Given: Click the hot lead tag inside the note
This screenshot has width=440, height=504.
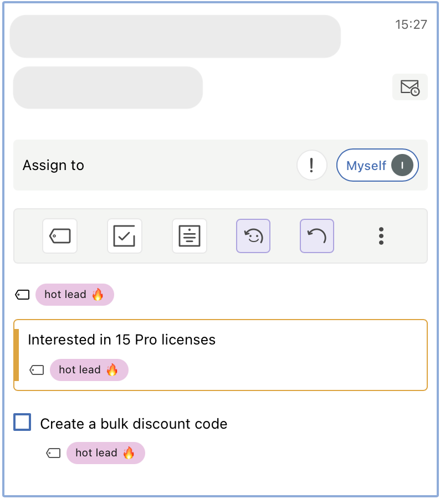Looking at the screenshot, I should 89,369.
